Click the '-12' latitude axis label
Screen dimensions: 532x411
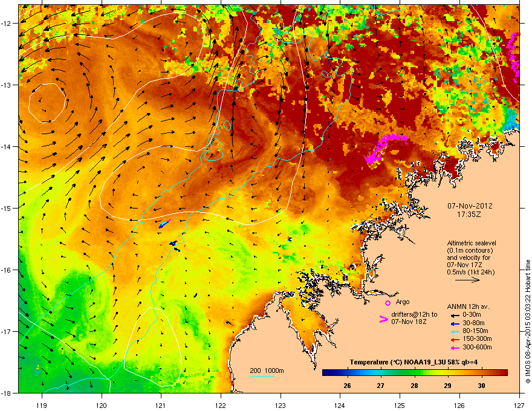[6, 23]
